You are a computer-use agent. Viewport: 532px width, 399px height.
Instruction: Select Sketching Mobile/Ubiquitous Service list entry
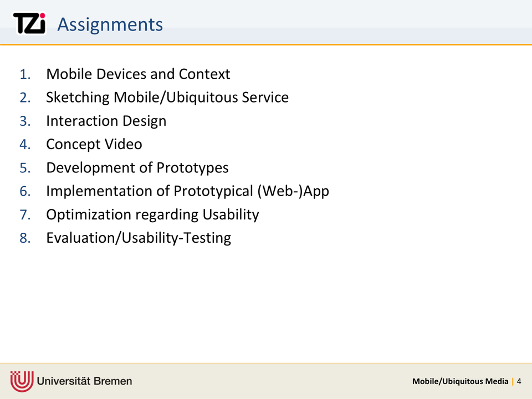[x=167, y=98]
